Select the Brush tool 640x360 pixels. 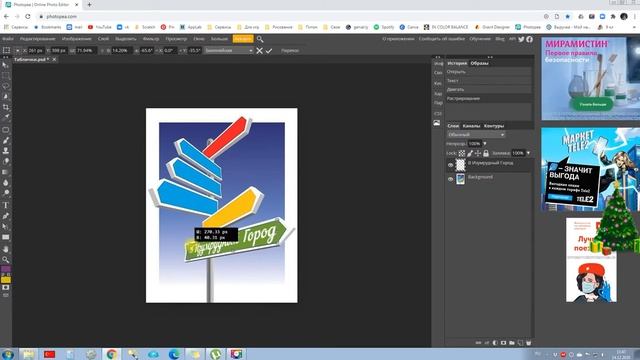pyautogui.click(x=6, y=140)
